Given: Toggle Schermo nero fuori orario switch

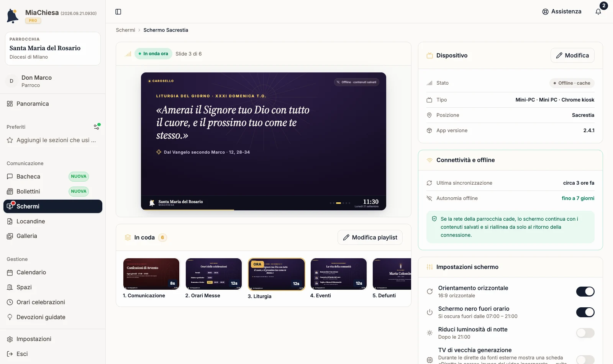Looking at the screenshot, I should pos(585,312).
